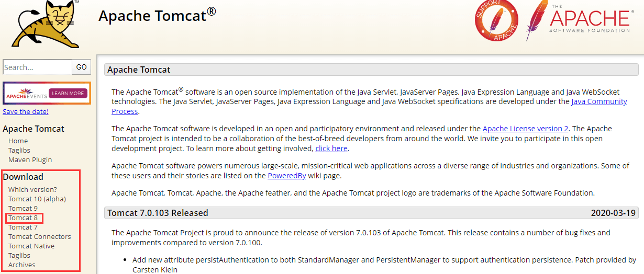Click the GO search button

pyautogui.click(x=82, y=67)
